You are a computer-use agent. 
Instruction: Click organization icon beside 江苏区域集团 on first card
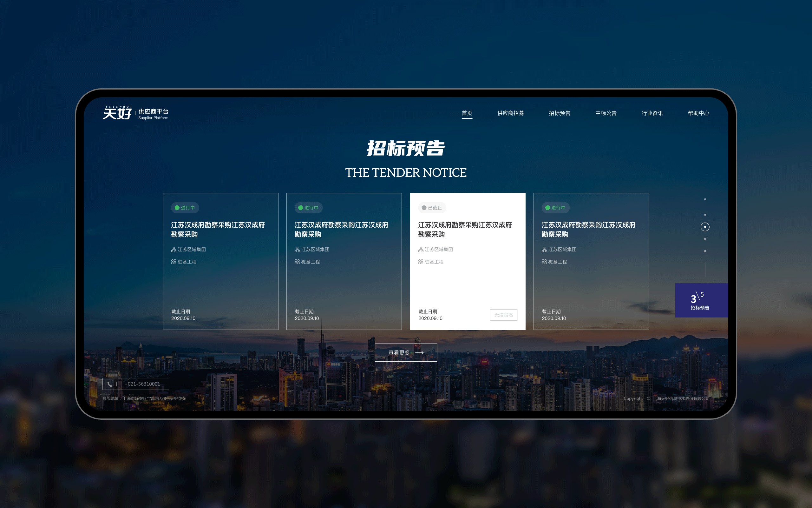point(174,250)
